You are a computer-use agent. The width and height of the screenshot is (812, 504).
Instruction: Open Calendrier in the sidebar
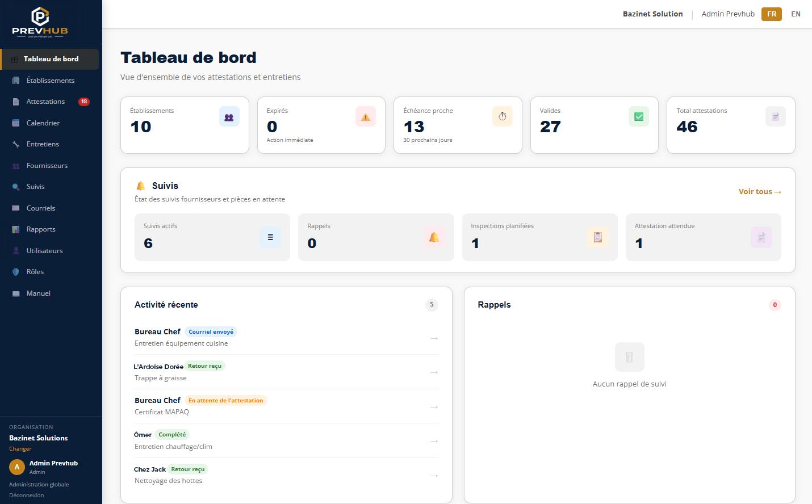(50, 123)
